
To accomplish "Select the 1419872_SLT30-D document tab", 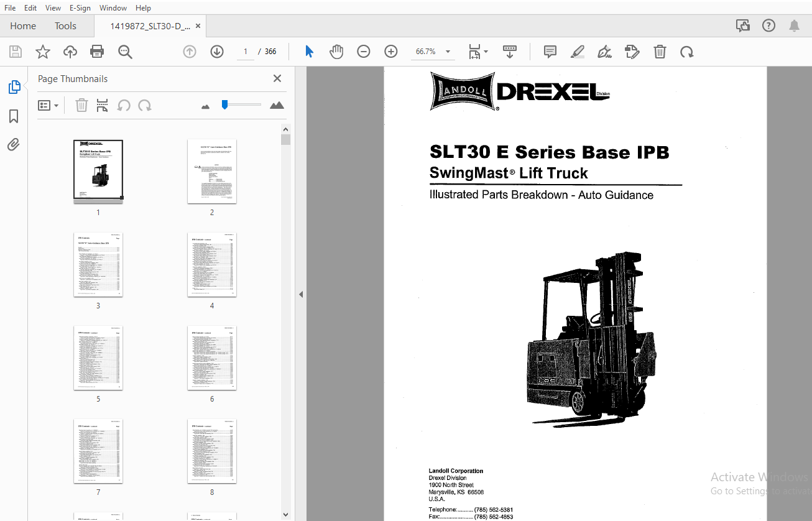I will [150, 26].
